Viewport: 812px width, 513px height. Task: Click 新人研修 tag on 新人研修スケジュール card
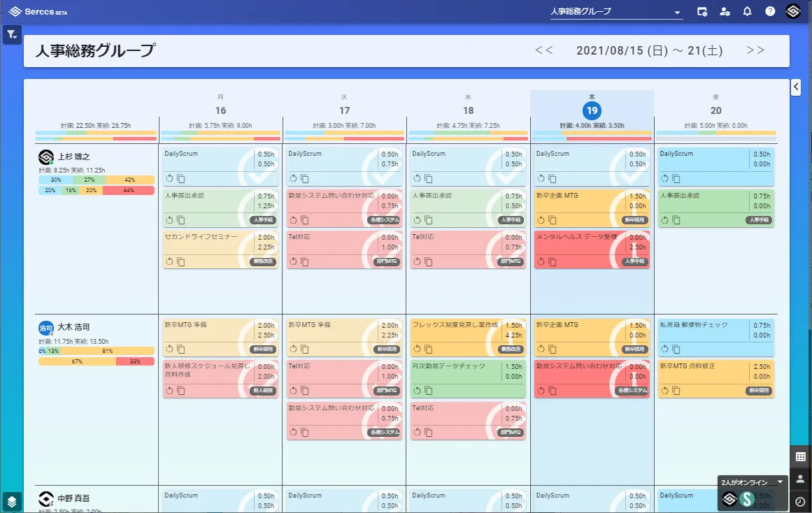coord(263,390)
